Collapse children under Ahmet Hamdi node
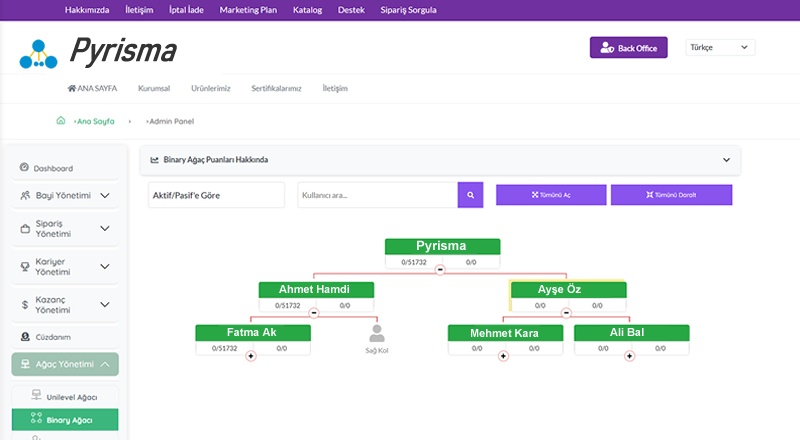The height and width of the screenshot is (440, 800). [314, 312]
